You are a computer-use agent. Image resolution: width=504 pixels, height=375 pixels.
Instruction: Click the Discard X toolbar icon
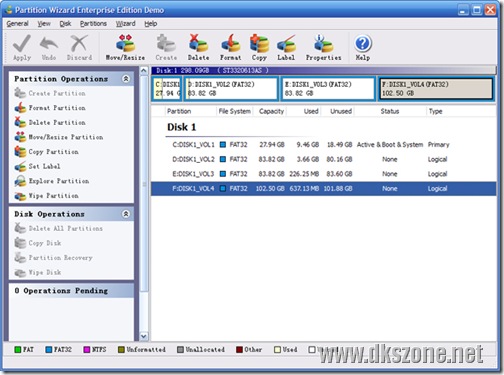pos(79,43)
